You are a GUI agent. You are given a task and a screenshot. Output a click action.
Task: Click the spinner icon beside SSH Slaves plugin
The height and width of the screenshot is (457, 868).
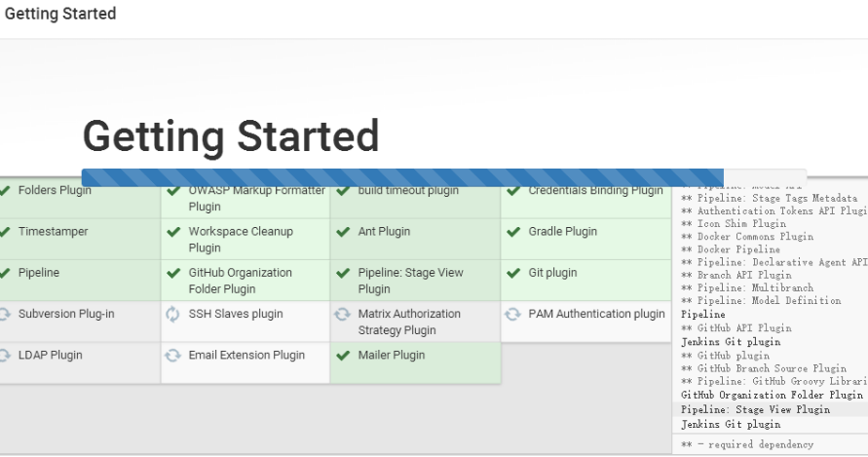[172, 314]
